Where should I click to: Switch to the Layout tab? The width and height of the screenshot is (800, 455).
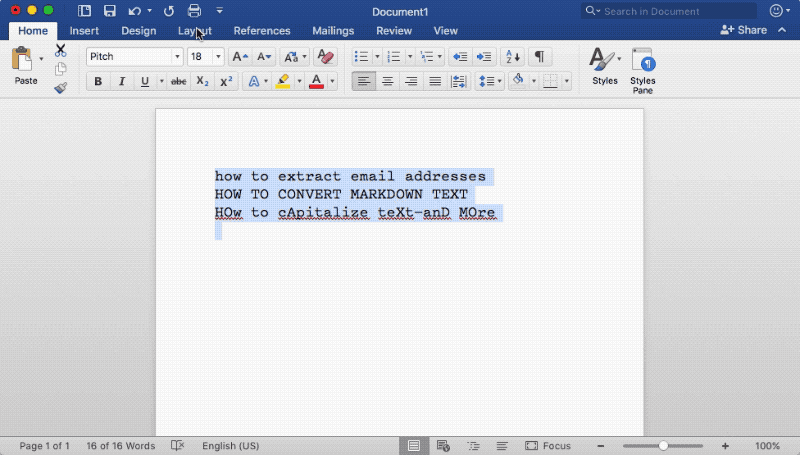point(194,31)
